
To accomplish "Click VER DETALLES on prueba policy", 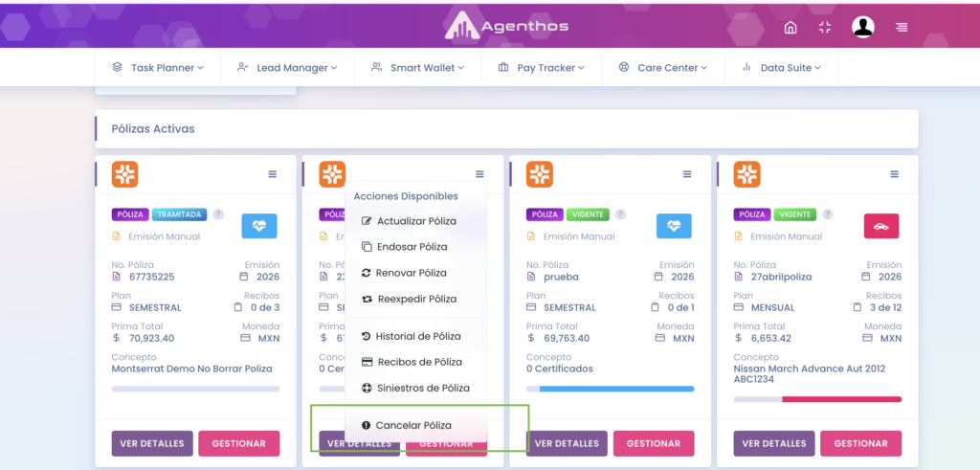I will point(567,444).
